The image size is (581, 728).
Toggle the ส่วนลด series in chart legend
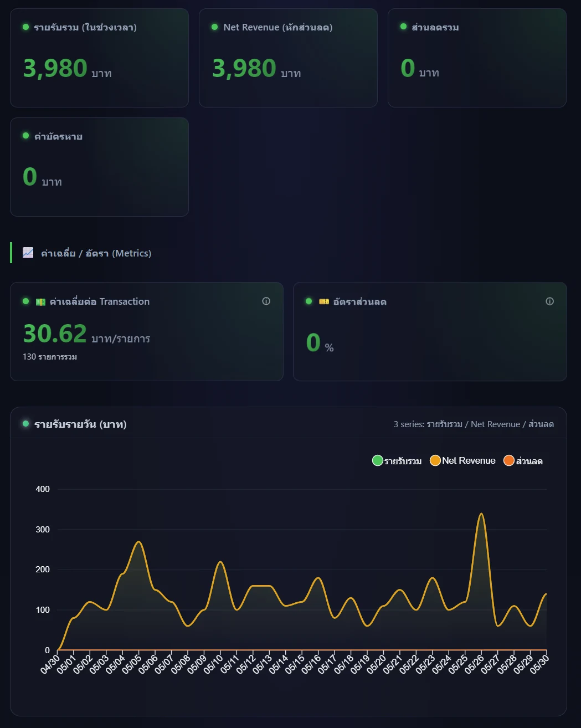tap(523, 460)
